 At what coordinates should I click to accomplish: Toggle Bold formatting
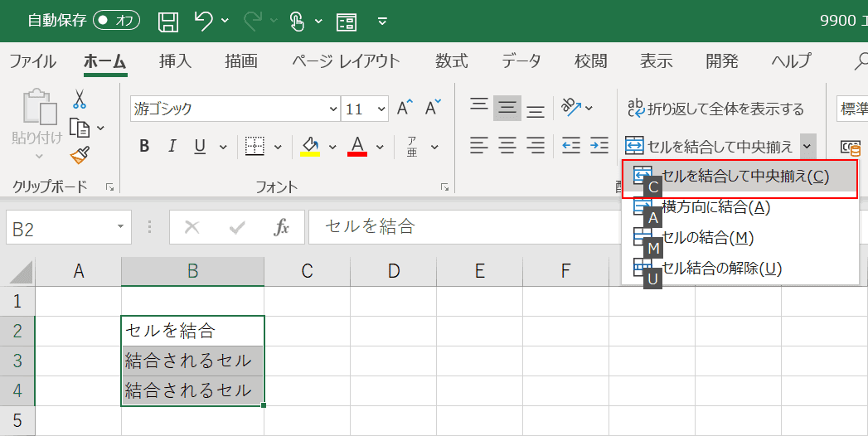click(144, 146)
